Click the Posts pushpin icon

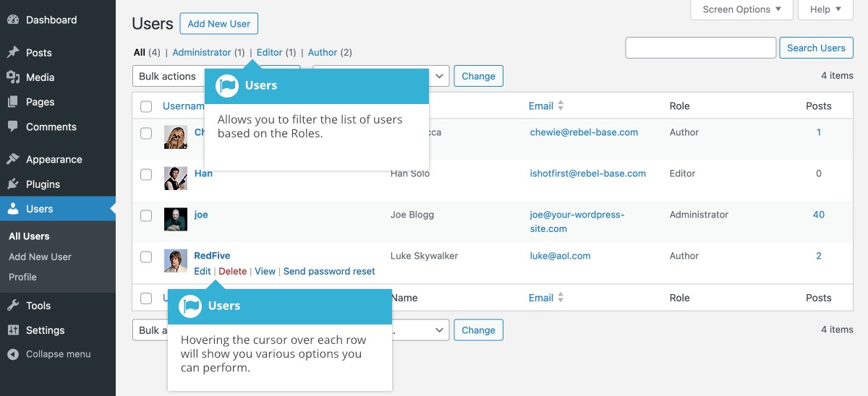(13, 53)
